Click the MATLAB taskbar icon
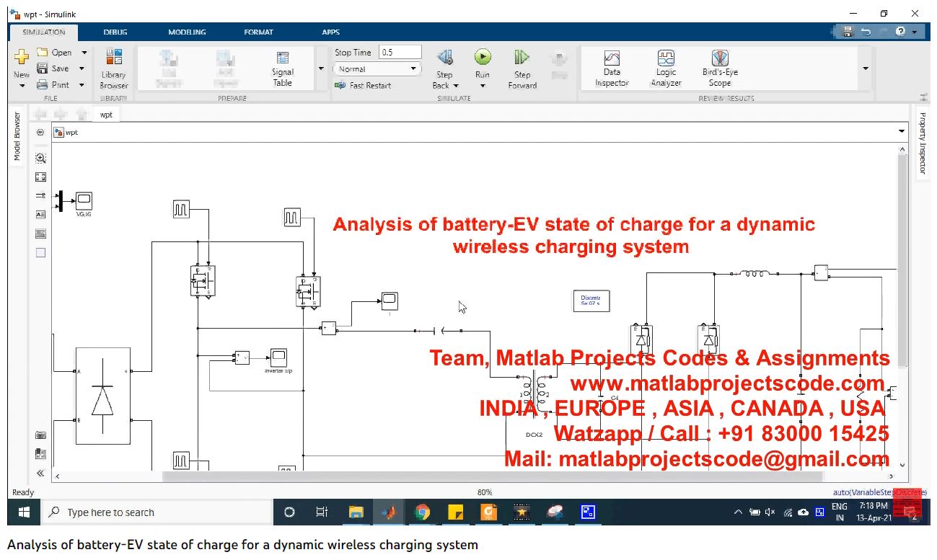Image resolution: width=937 pixels, height=560 pixels. [390, 512]
